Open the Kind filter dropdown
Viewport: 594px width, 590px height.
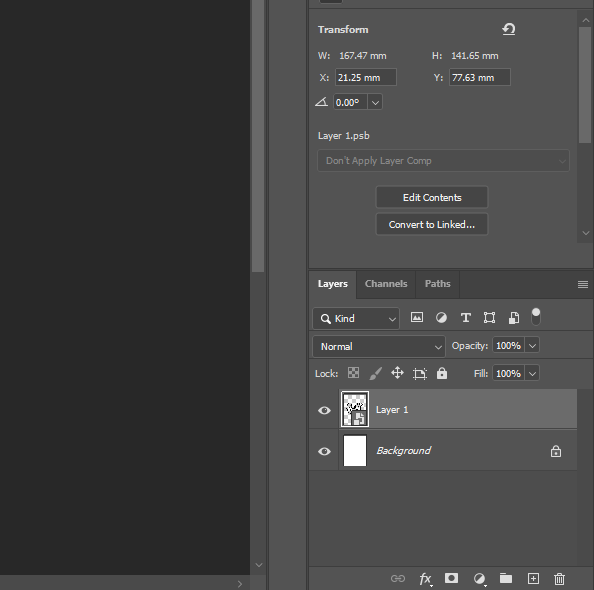tap(356, 318)
